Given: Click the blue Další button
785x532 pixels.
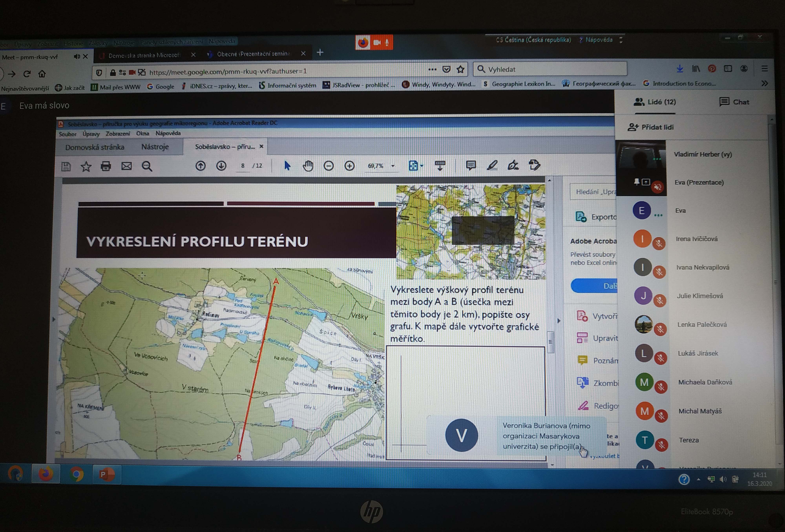Looking at the screenshot, I should click(x=594, y=286).
